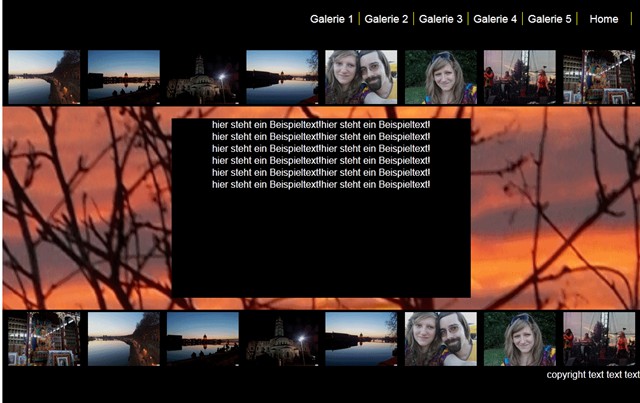Open bottom-row stage concert thumbnail
Image resolution: width=640 pixels, height=403 pixels.
pyautogui.click(x=599, y=339)
